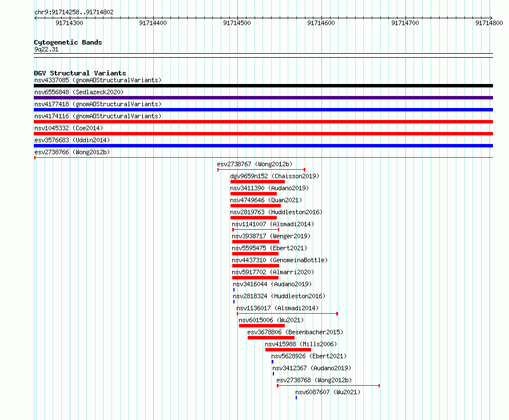Click the thin red line of nsv1141007
509x420 pixels.
point(256,230)
